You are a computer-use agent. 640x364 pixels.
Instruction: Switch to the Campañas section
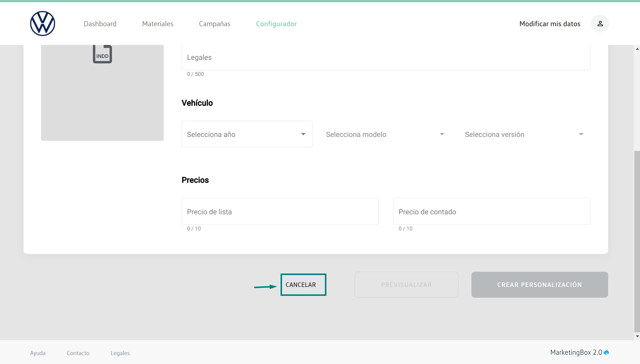[214, 24]
